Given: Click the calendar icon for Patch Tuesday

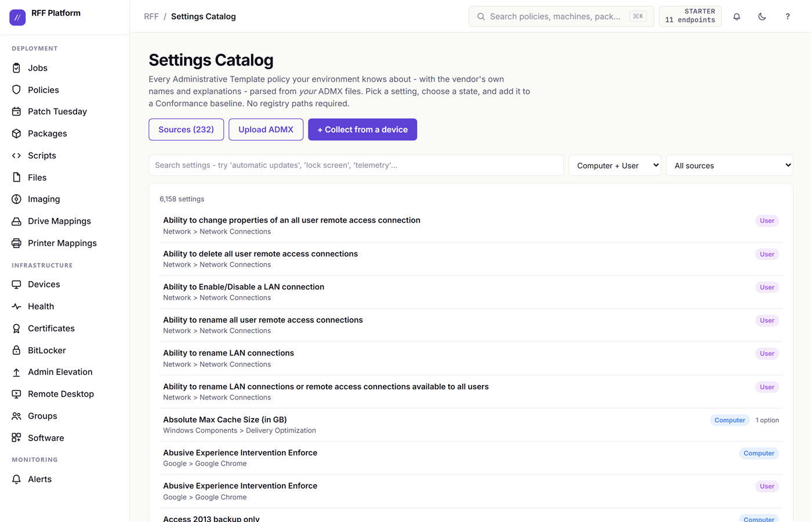Looking at the screenshot, I should (16, 111).
